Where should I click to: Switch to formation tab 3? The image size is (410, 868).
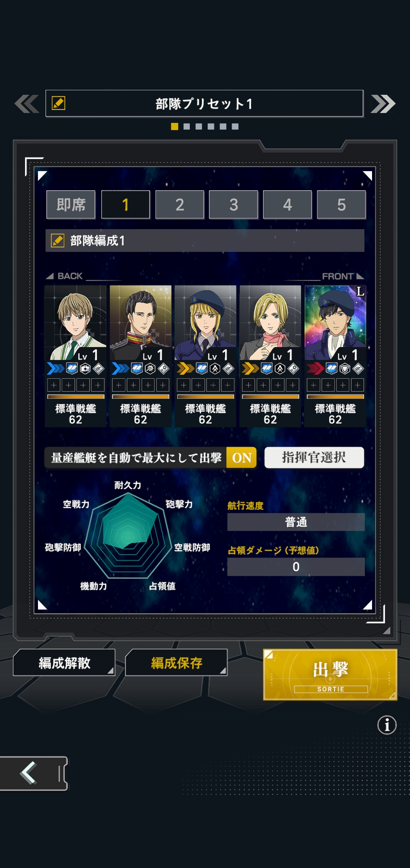click(233, 205)
